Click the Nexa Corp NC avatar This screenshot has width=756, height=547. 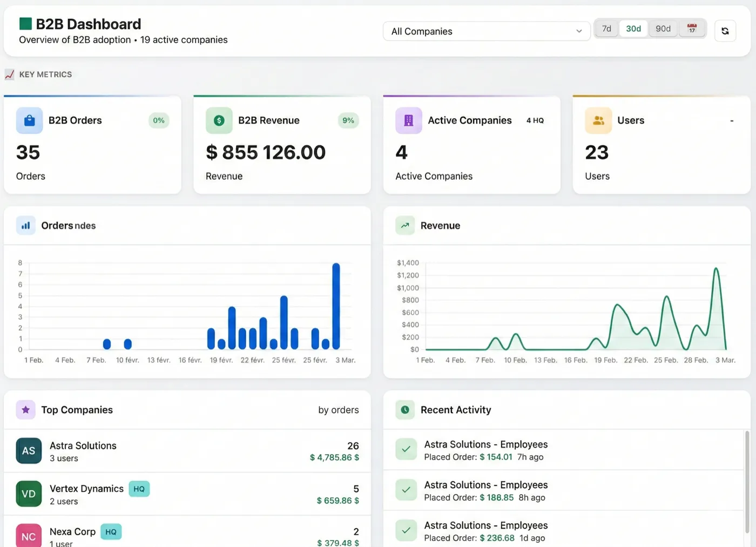pos(28,535)
